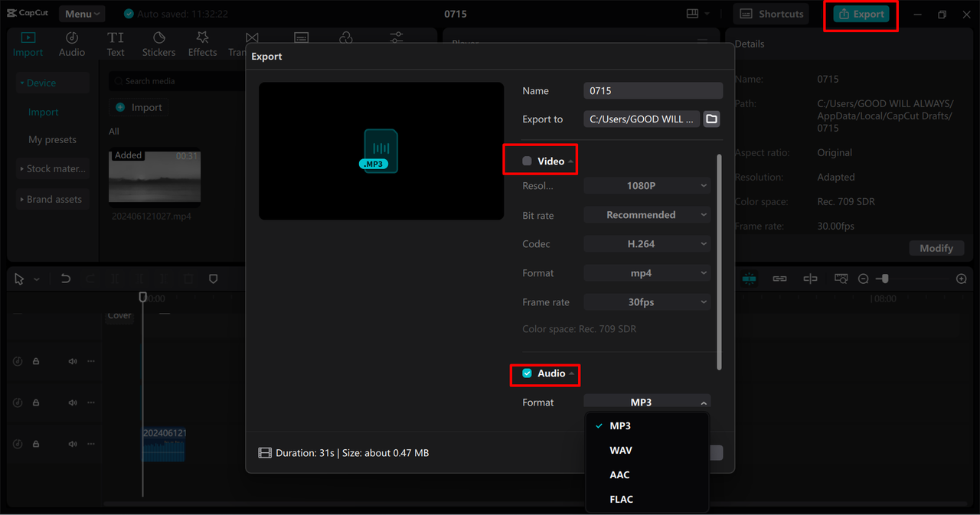This screenshot has height=515, width=980.
Task: Open the Effects panel
Action: point(202,44)
